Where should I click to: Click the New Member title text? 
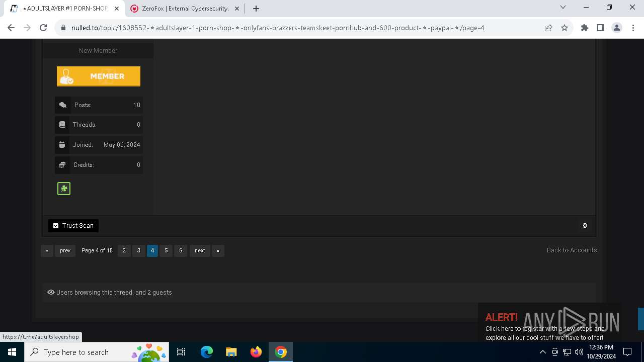[x=98, y=51]
